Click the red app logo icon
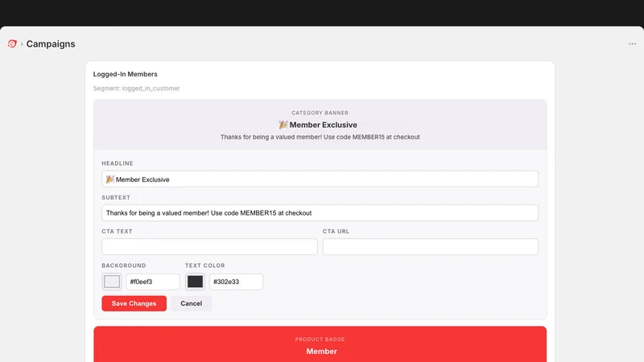This screenshot has width=644, height=362. (x=12, y=43)
